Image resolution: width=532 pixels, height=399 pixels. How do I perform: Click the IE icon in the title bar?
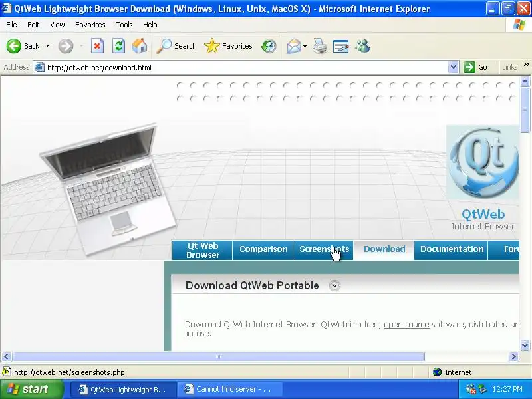(7, 8)
